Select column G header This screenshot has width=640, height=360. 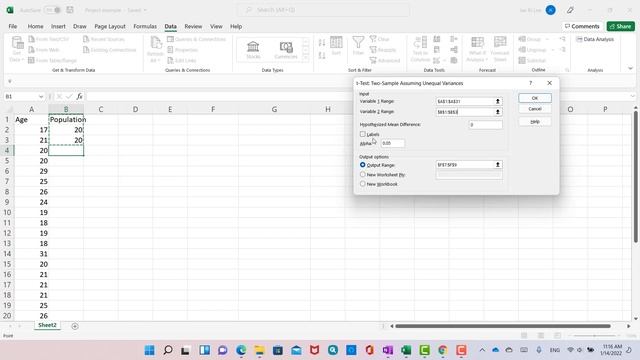[274, 109]
